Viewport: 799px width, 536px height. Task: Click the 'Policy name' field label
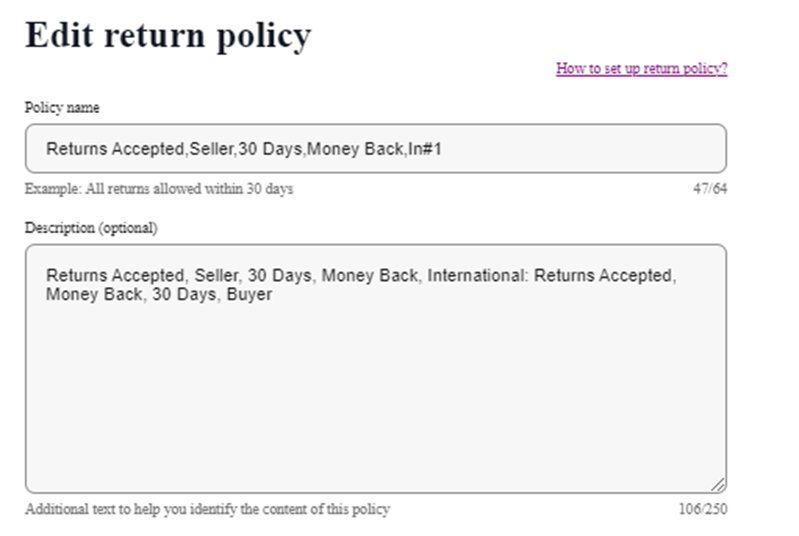coord(62,107)
